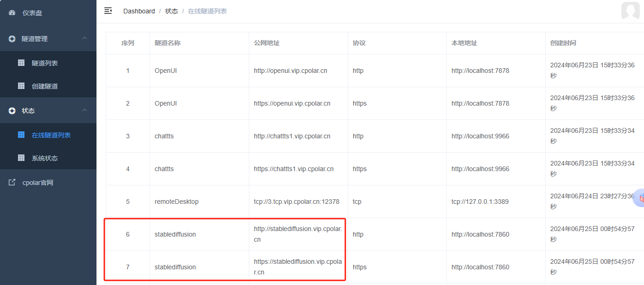
Task: Open 系统状态 in the sidebar
Action: pos(48,158)
